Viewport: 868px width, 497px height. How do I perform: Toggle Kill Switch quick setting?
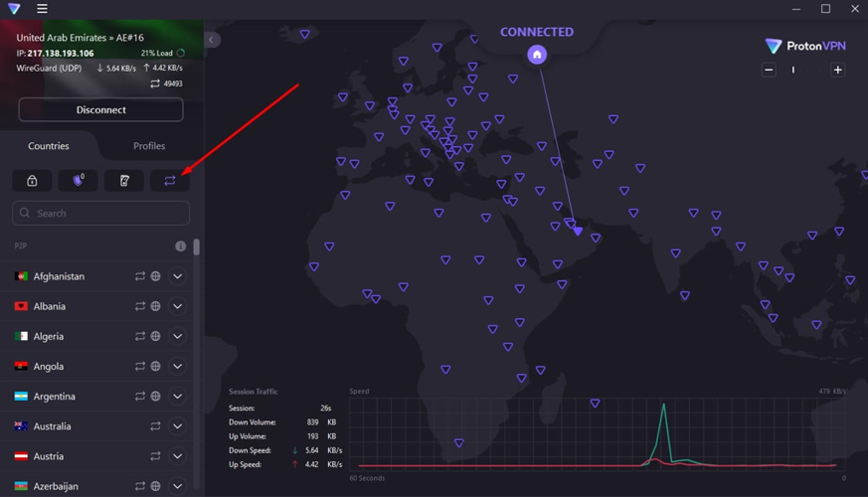124,181
